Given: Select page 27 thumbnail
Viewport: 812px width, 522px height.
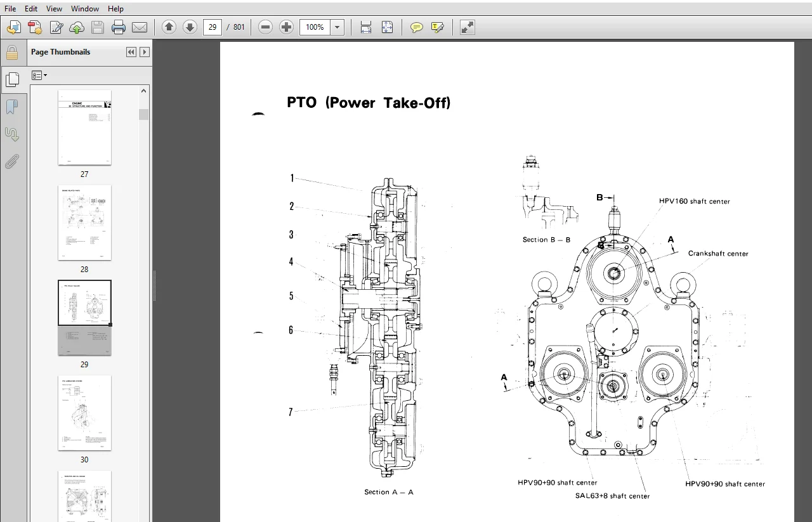Looking at the screenshot, I should (x=84, y=127).
